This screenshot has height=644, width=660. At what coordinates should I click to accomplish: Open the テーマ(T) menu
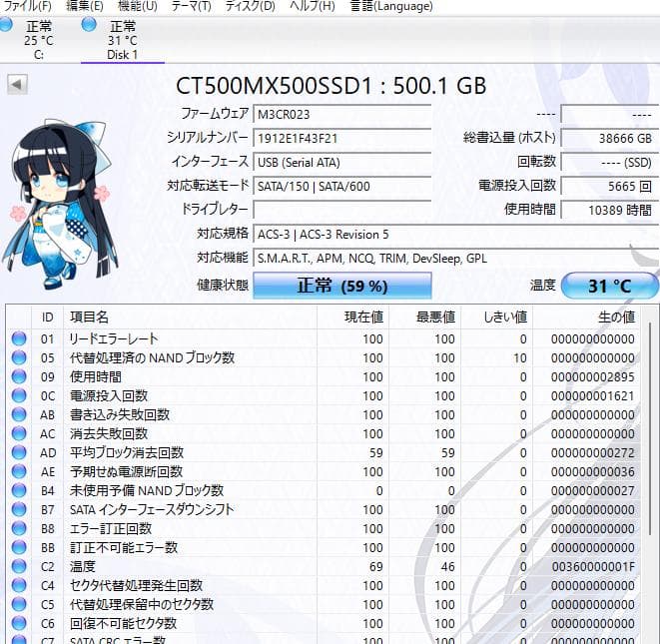coord(191,6)
